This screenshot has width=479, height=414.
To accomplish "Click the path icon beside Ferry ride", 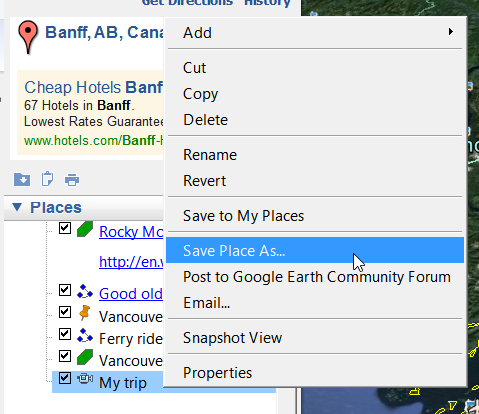I will (85, 336).
